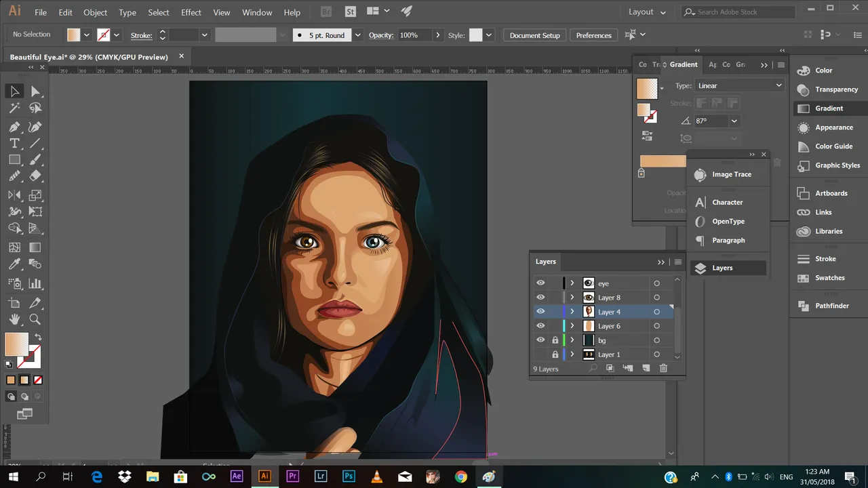Expand Layer 6 contents

tap(572, 326)
